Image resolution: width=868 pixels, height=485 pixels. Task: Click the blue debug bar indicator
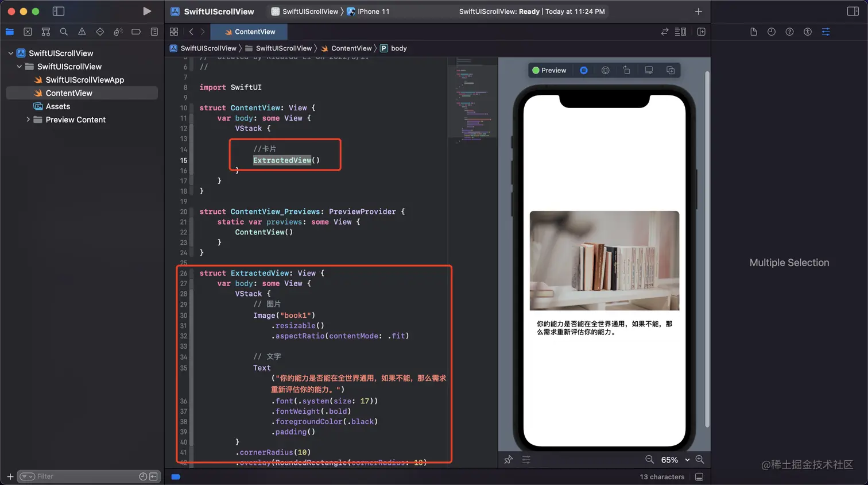[176, 477]
